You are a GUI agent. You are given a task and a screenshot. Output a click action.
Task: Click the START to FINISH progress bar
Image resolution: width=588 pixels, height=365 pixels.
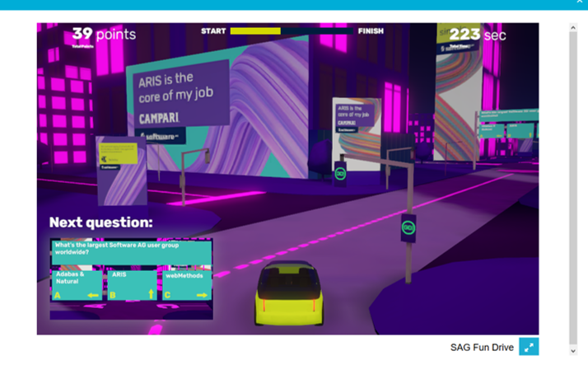pos(292,31)
